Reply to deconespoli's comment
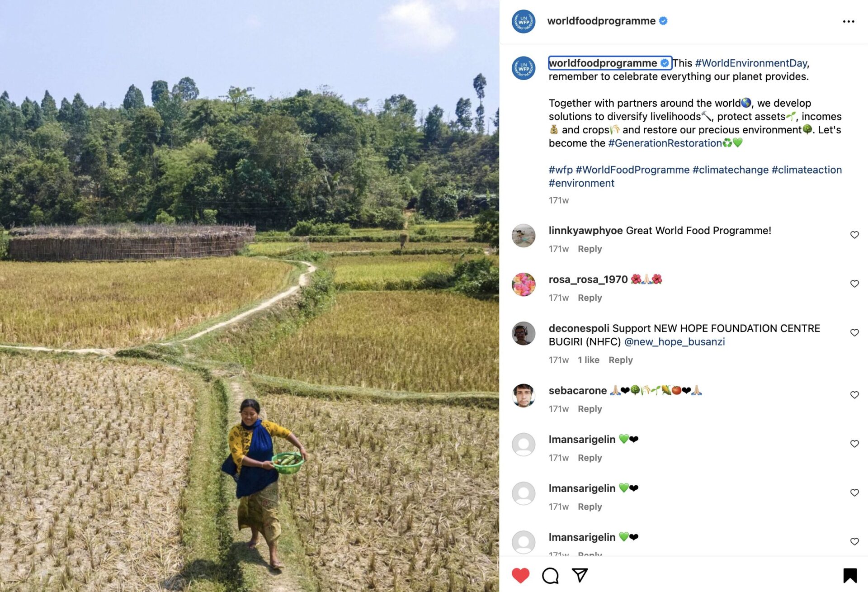Image resolution: width=868 pixels, height=592 pixels. 620,360
